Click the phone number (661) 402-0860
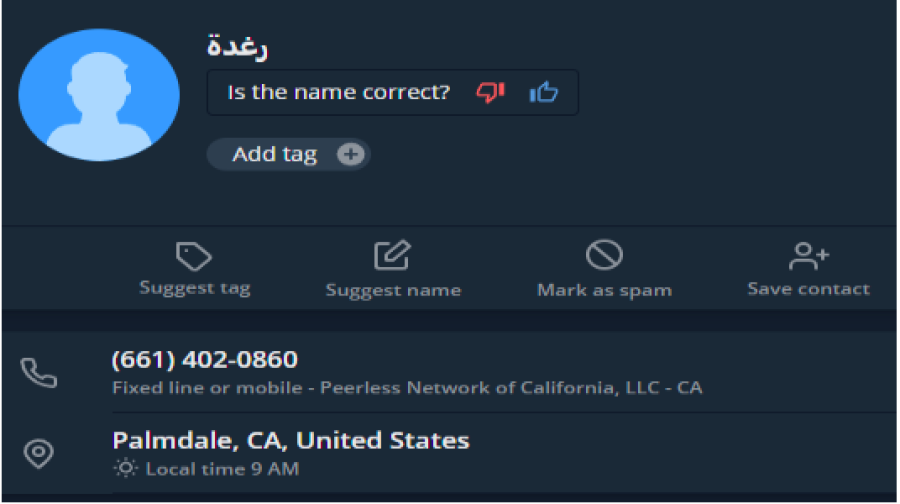 pos(205,360)
